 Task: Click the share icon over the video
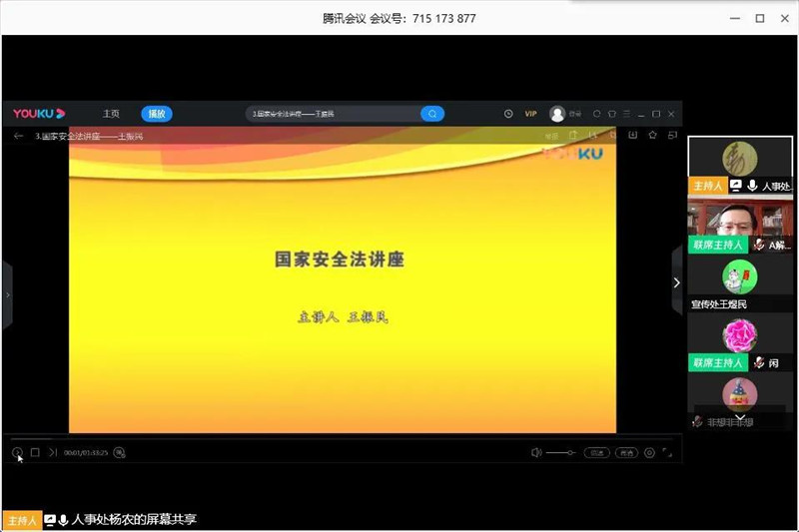click(573, 135)
